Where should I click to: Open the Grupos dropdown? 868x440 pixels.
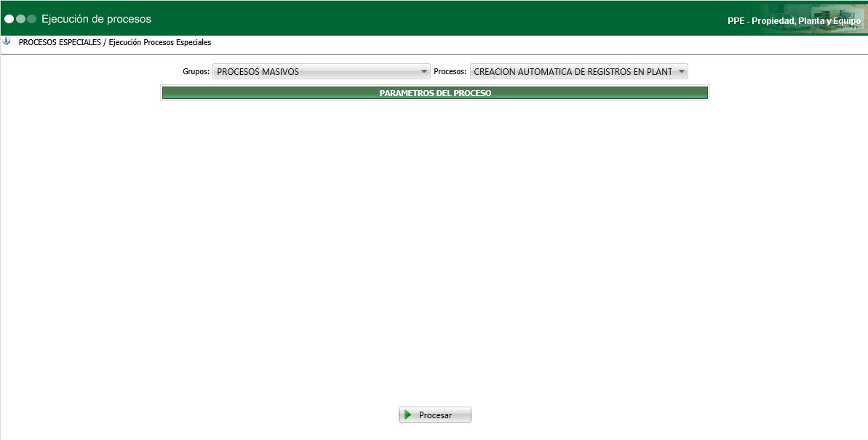320,71
